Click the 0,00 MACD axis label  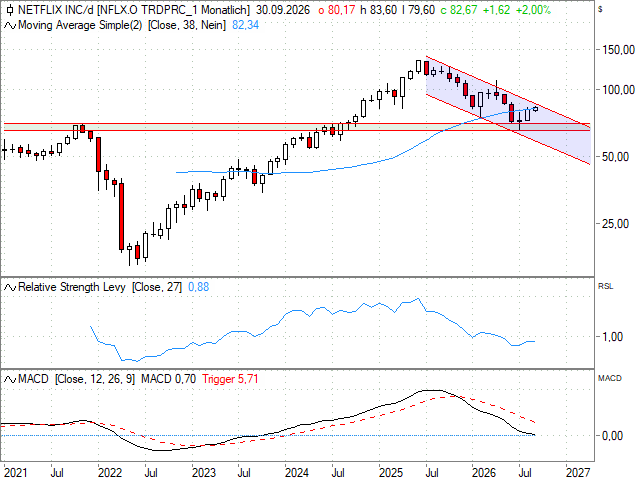[x=612, y=436]
